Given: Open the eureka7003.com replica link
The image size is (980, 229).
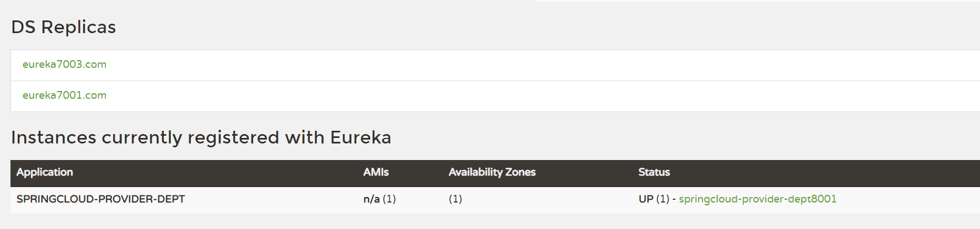Looking at the screenshot, I should tap(64, 65).
